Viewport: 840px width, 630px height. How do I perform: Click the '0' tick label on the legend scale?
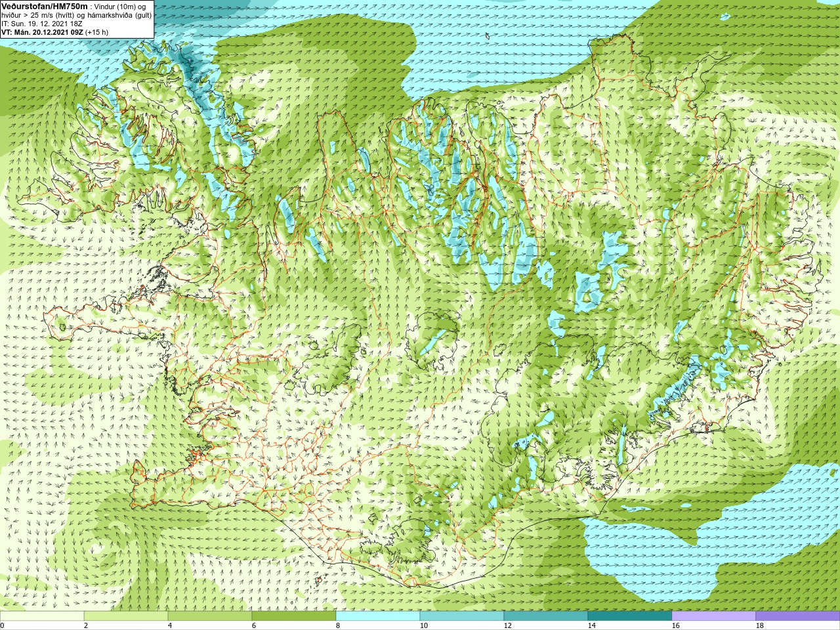coord(3,626)
